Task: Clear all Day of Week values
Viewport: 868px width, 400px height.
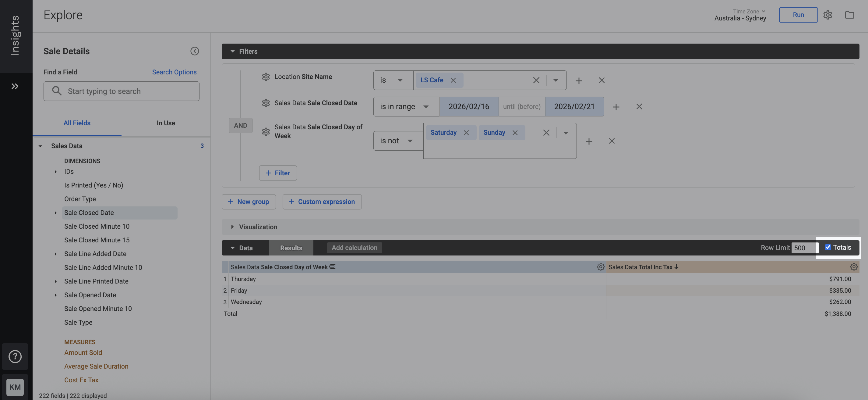Action: pyautogui.click(x=546, y=133)
